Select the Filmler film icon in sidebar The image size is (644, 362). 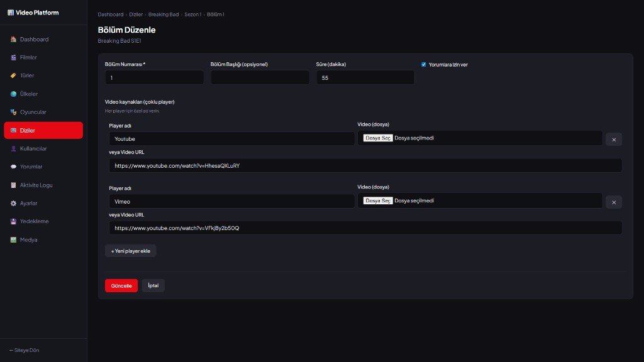(14, 57)
